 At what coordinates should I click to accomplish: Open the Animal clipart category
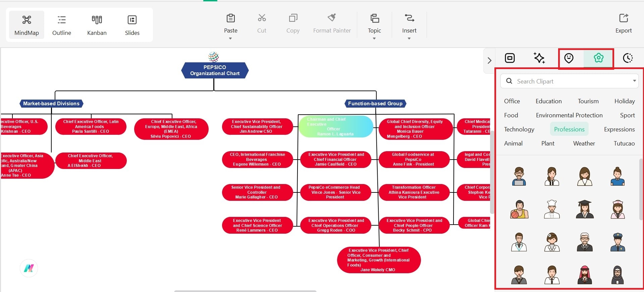coord(513,143)
